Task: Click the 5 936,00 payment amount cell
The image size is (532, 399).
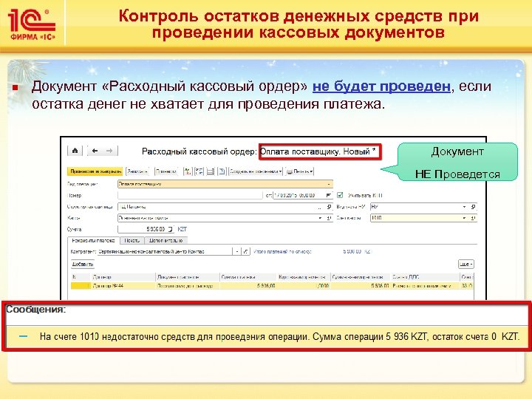Action: [248, 286]
